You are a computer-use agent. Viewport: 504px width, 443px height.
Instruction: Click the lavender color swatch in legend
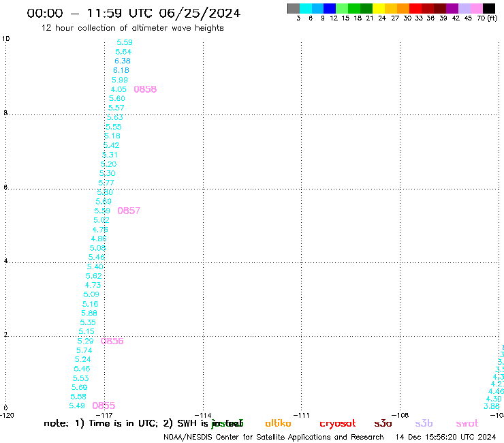(464, 8)
